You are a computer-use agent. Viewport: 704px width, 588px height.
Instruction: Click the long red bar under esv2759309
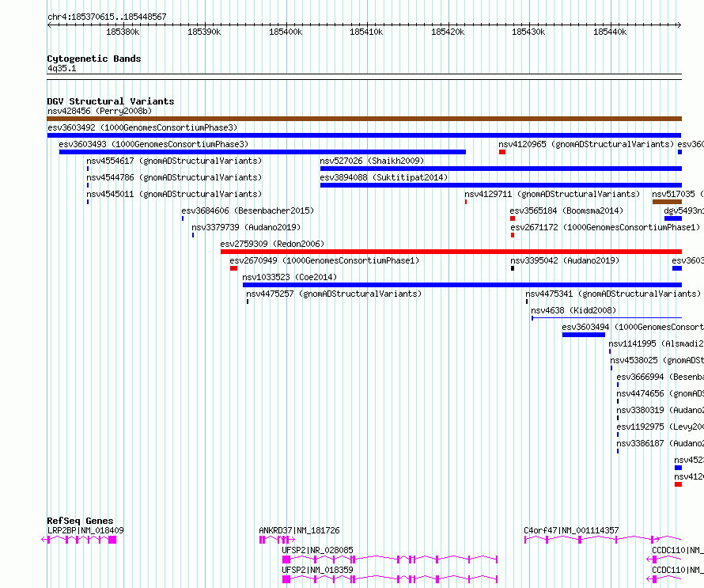[451, 252]
